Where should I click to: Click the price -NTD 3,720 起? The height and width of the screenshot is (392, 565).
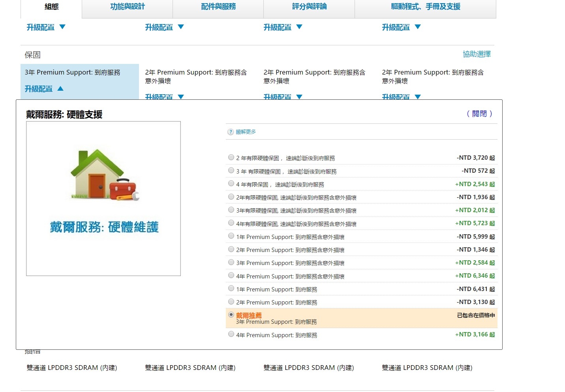click(476, 158)
